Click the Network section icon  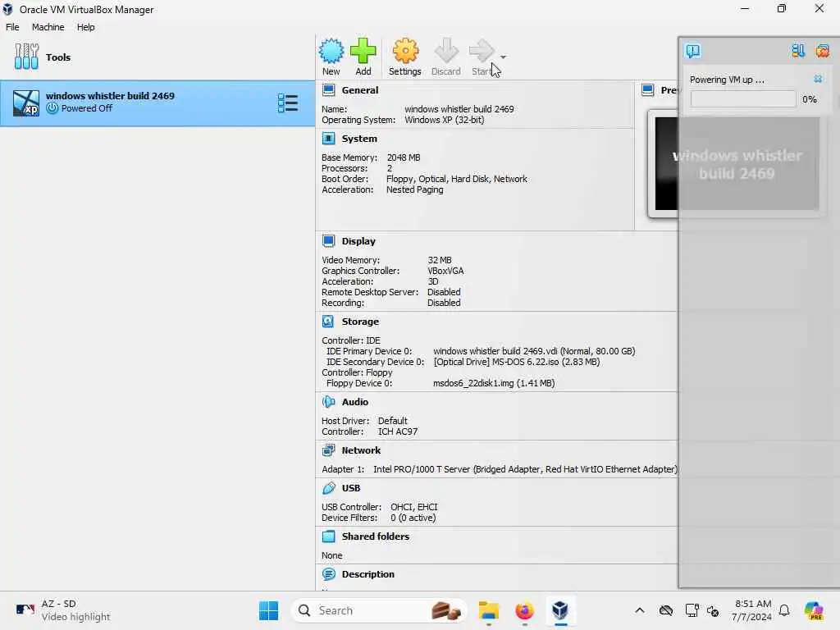[x=328, y=450]
